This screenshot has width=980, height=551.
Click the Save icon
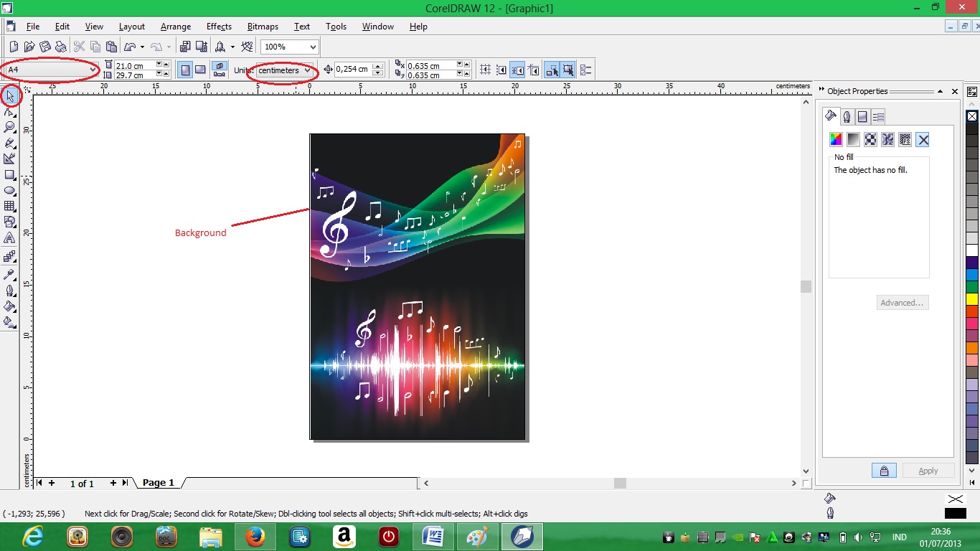coord(45,47)
